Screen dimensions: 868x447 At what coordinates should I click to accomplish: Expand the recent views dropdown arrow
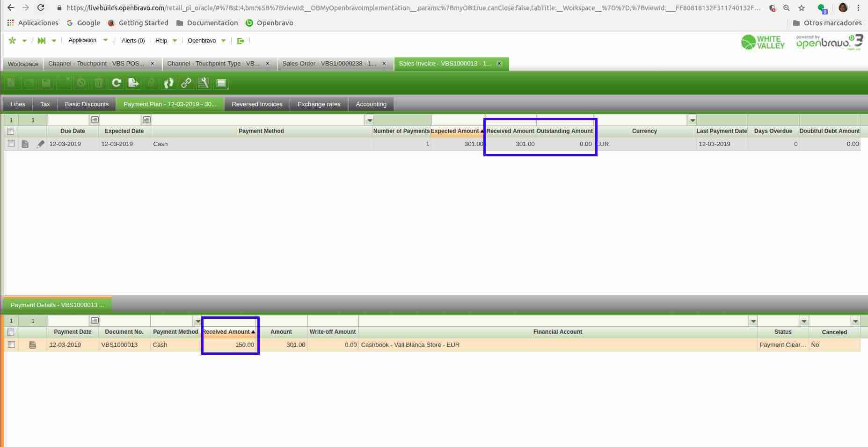54,41
